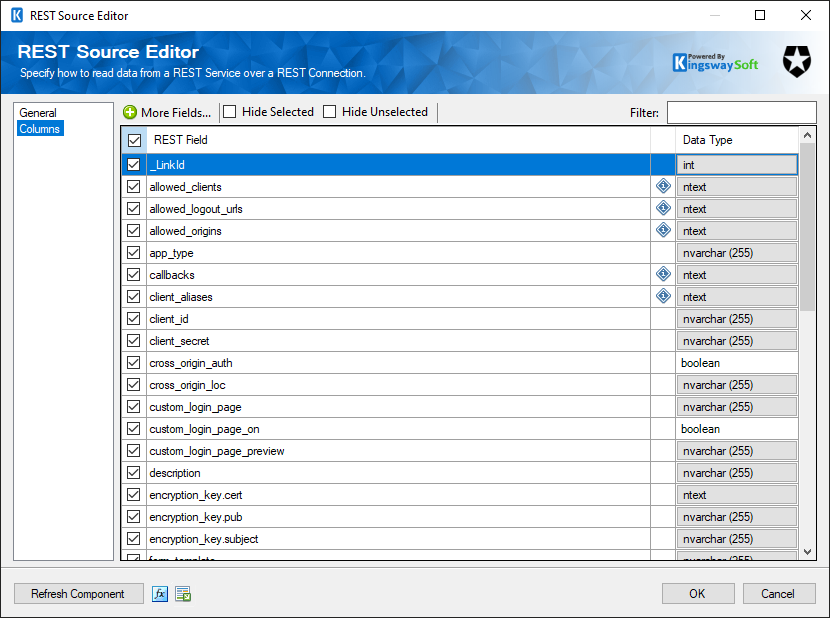
Task: Select the custom_login_page_preview field name
Action: tap(216, 451)
